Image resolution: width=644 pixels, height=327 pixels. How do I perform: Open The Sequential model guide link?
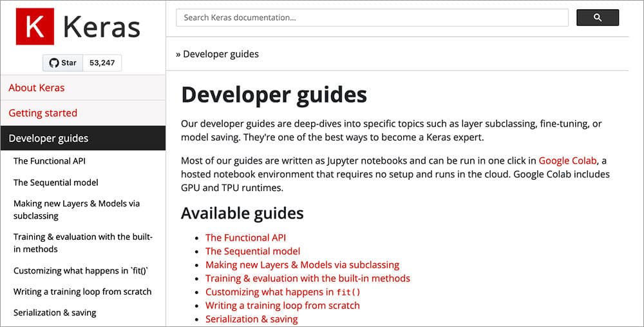252,252
